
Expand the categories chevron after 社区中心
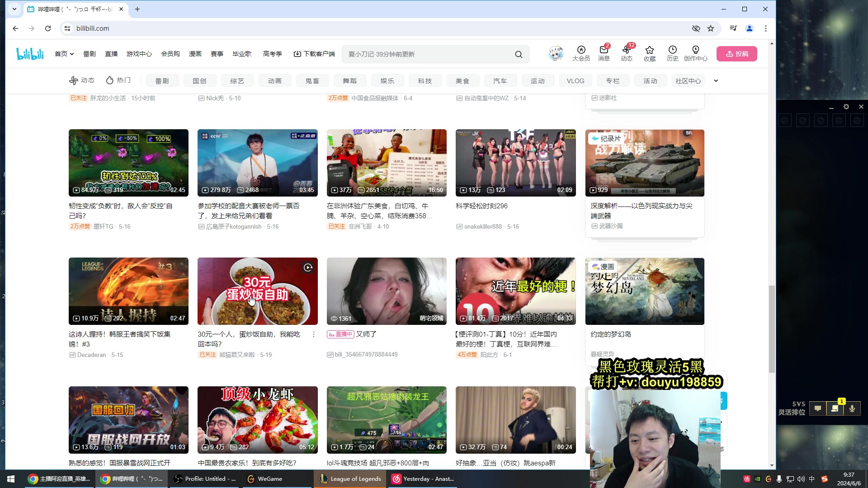pos(716,80)
